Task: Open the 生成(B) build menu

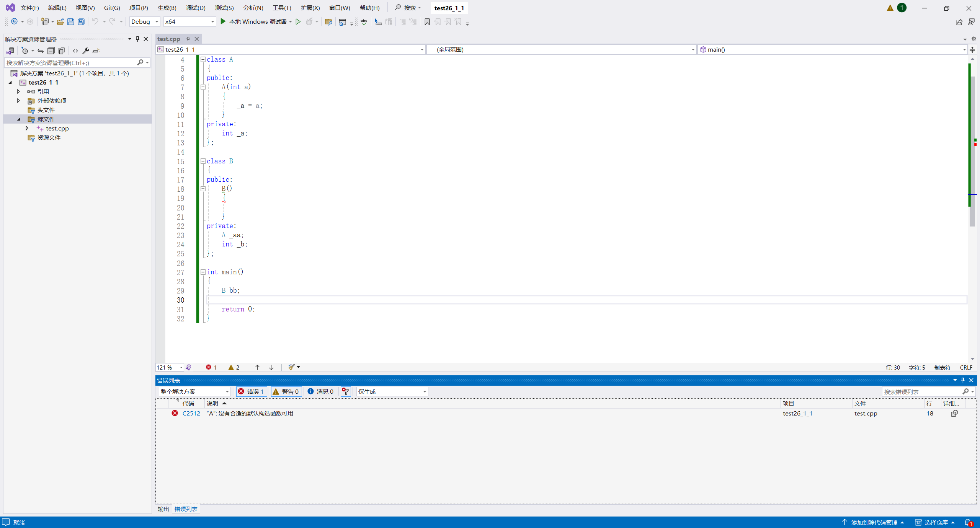Action: pos(167,8)
